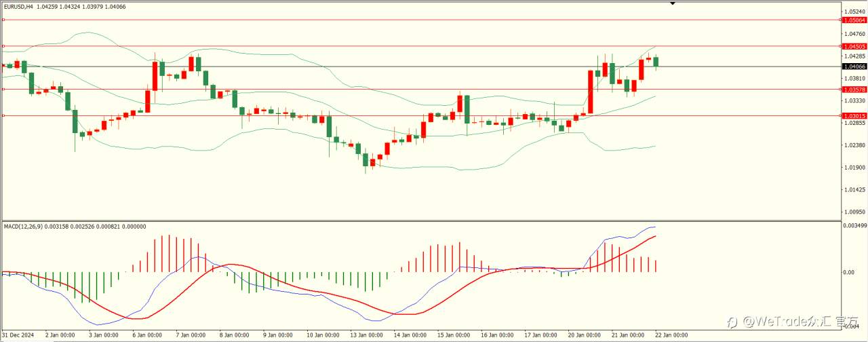Click the 1.03810 price axis value

856,79
